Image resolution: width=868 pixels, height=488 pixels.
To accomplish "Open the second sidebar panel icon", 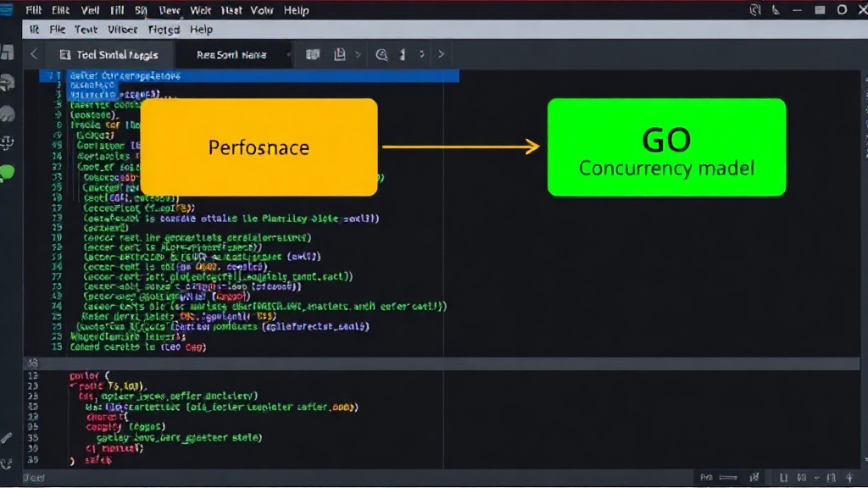I will point(7,83).
